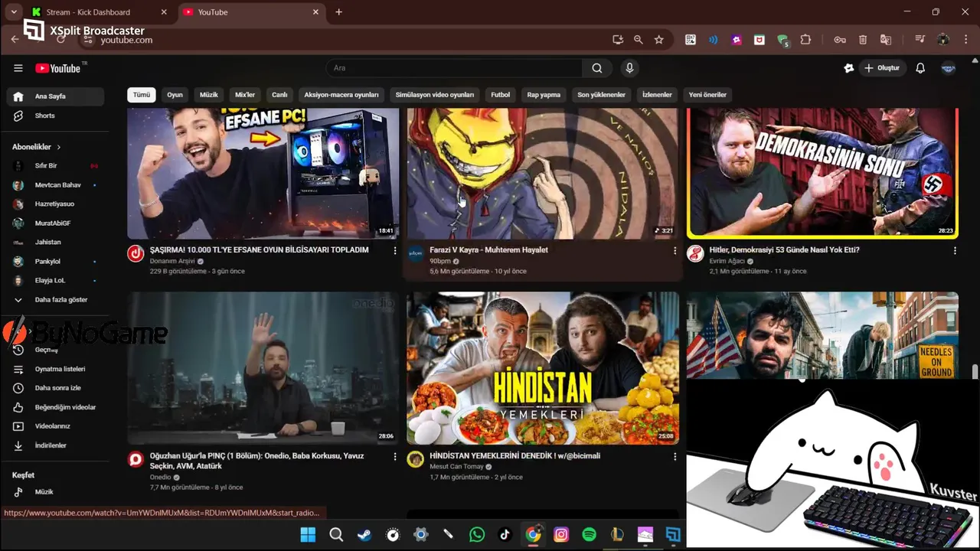Select the Yeni öneriler chip
980x551 pixels.
point(707,95)
